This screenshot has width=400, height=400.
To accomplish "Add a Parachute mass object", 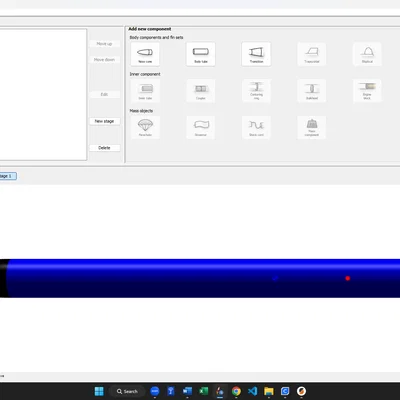I will (145, 127).
